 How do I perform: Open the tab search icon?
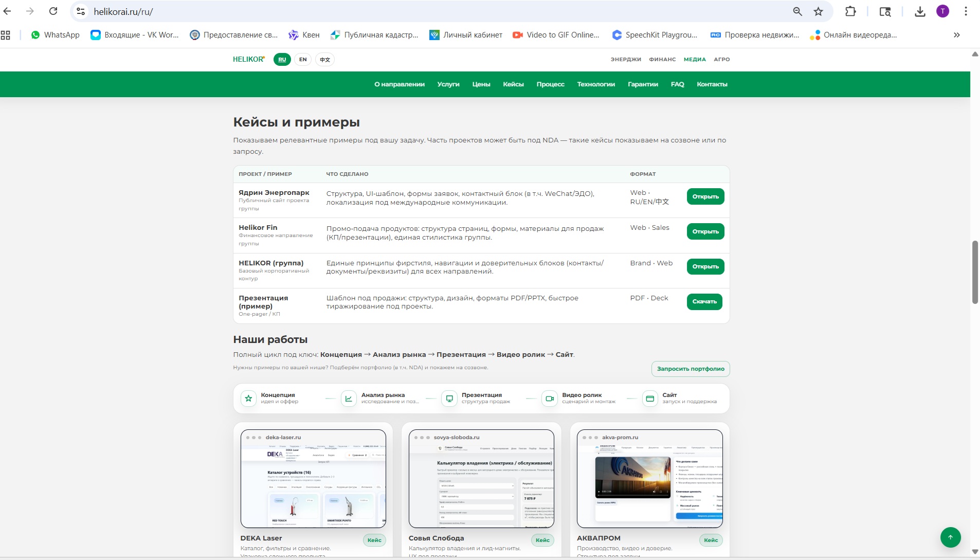coord(885,11)
